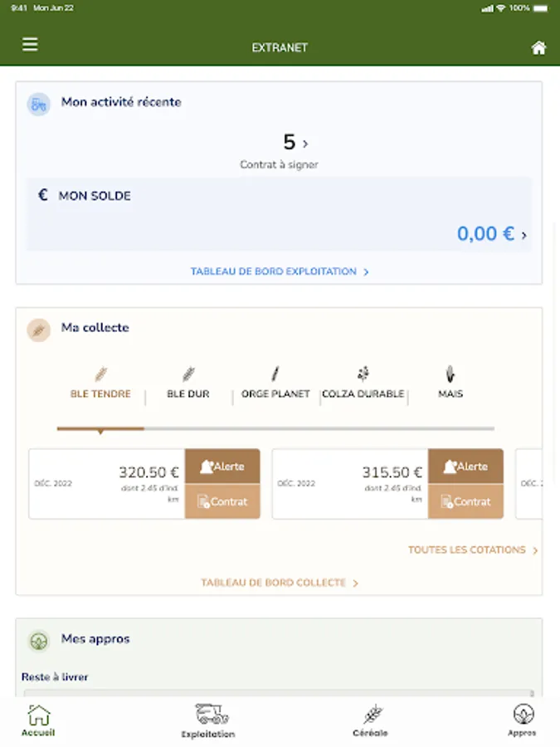View TOUTES LES COTATIONS
The image size is (560, 747).
pyautogui.click(x=473, y=550)
